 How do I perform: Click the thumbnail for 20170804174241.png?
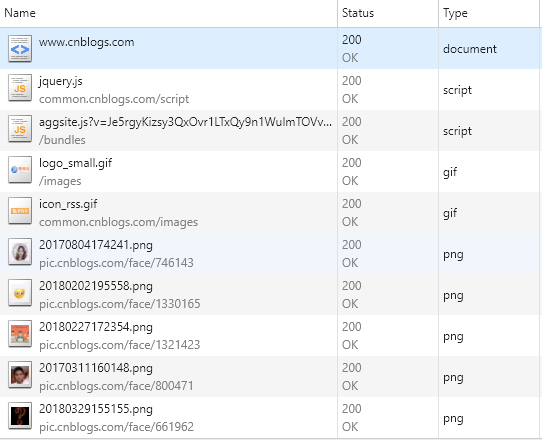pyautogui.click(x=20, y=252)
